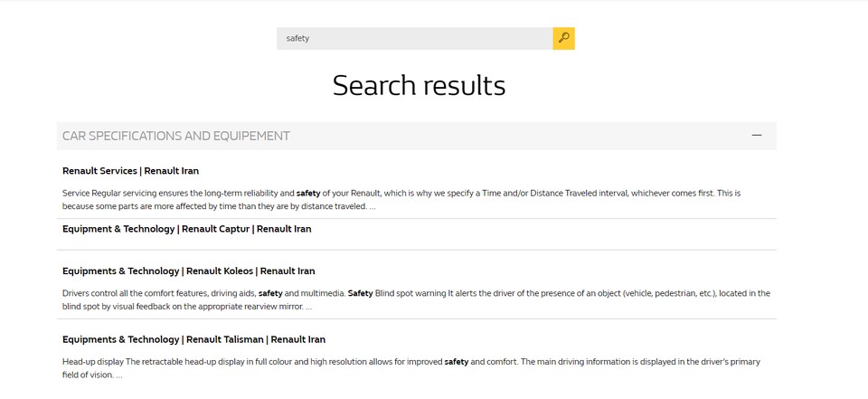Open the Renault Services | Renault Iran result
868x399 pixels.
point(130,171)
